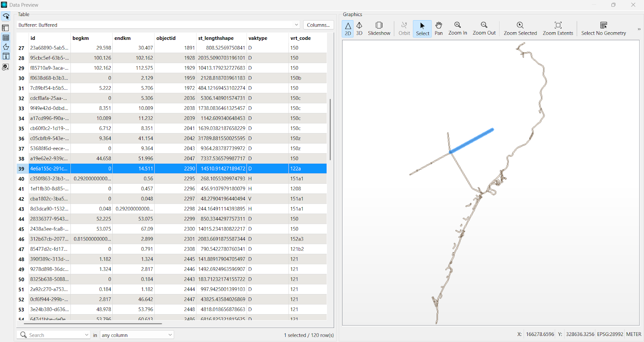Viewport: 644px width, 342px height.
Task: Click Select No Geometry tool
Action: tap(603, 29)
